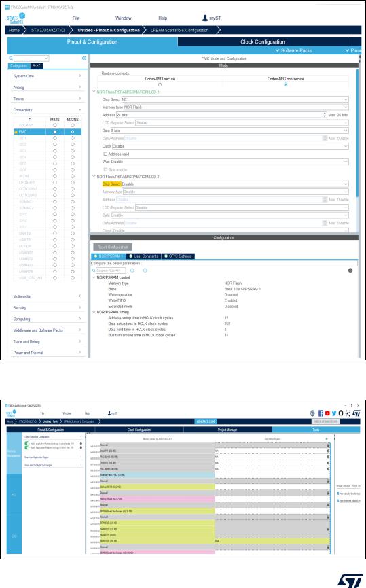Click the Twitter icon in the Tools window
Screen dimensions: 366x588
click(x=334, y=413)
